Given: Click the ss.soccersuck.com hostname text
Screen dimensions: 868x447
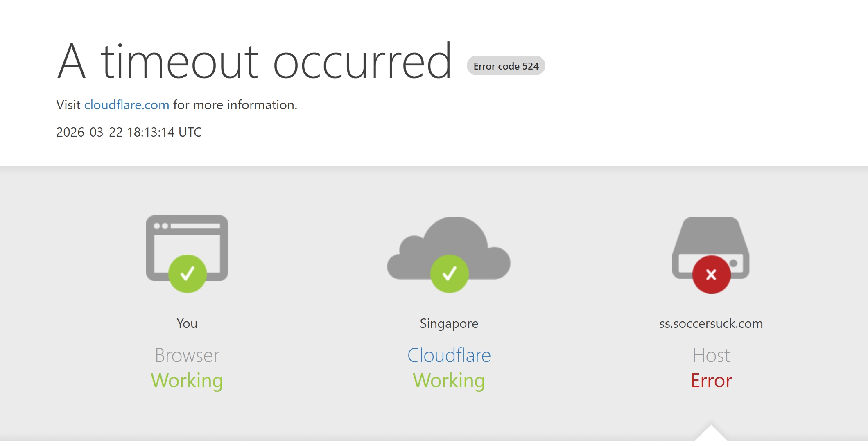Looking at the screenshot, I should (711, 323).
